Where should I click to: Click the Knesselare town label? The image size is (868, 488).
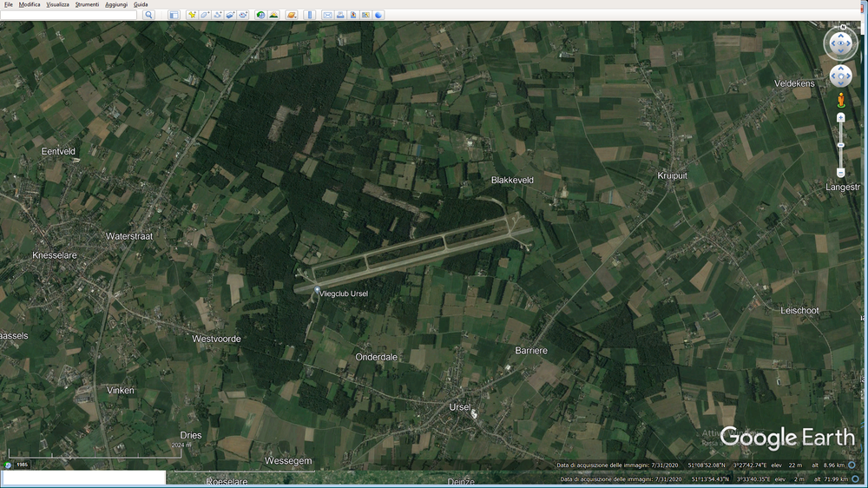(x=54, y=255)
